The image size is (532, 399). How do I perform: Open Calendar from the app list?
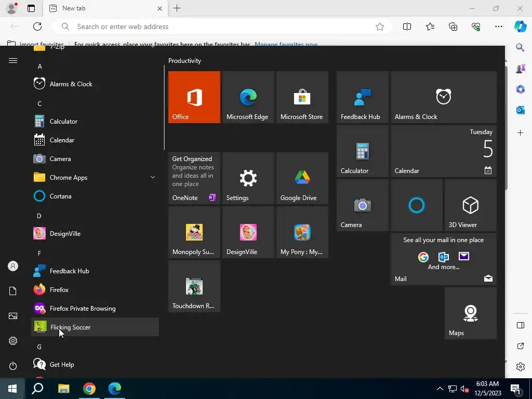pyautogui.click(x=95, y=140)
